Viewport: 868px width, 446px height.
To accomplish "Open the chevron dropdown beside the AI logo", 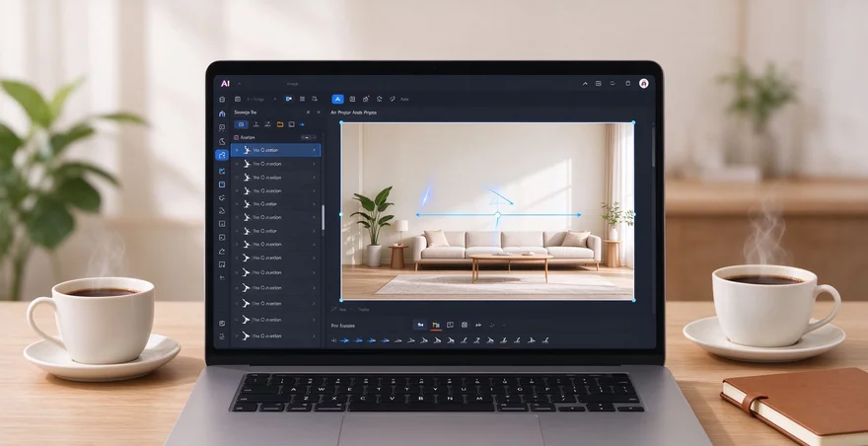I will click(239, 84).
